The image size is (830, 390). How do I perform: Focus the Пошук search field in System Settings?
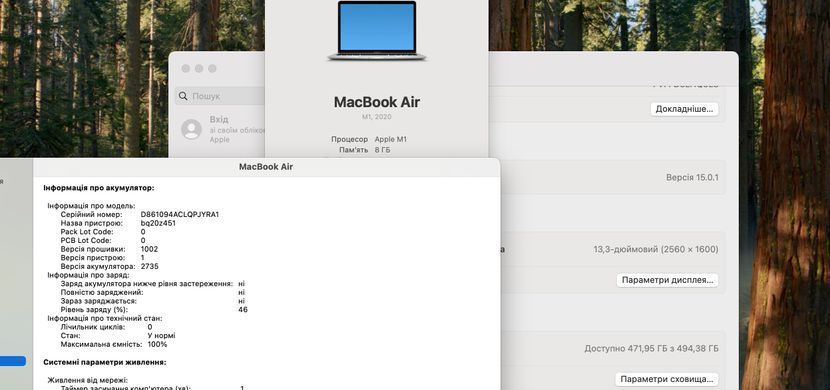220,96
